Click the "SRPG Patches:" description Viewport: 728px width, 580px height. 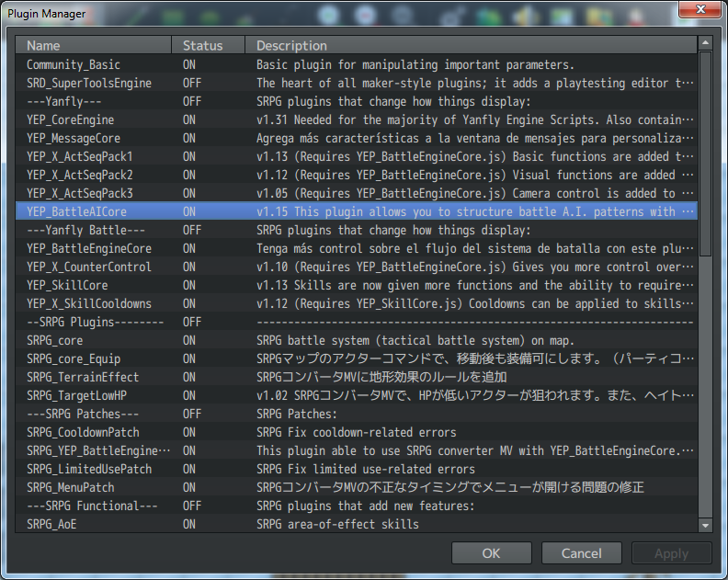pos(296,414)
